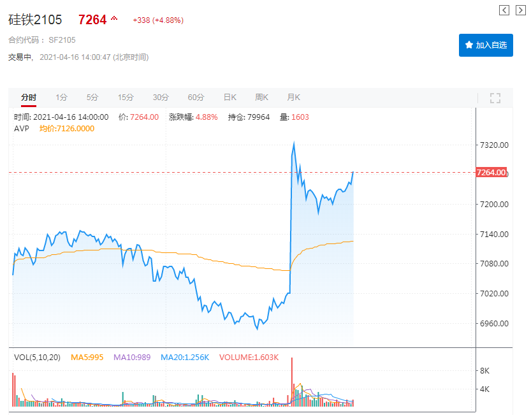
Task: Click the red up-trend icon beside 7264
Action: pos(114,18)
